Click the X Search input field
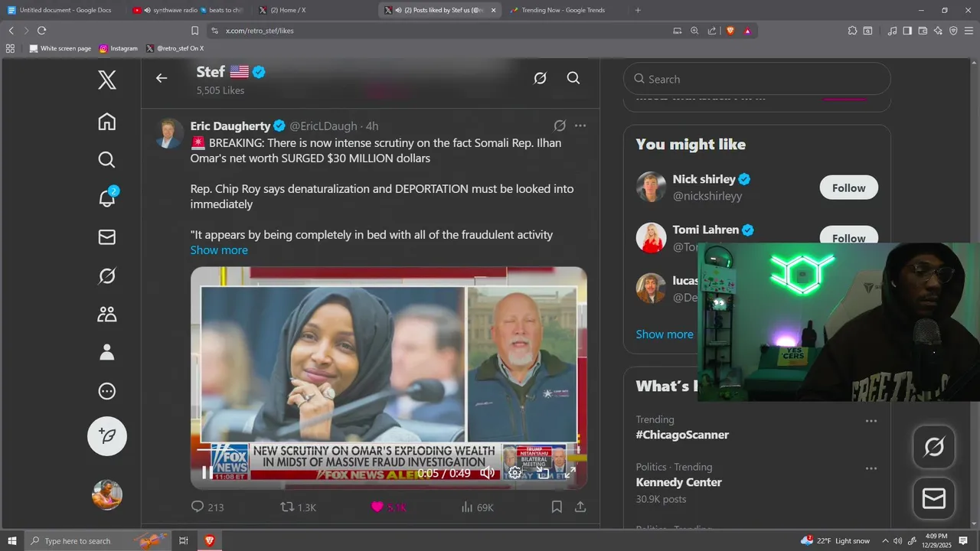The image size is (980, 551). 757,79
